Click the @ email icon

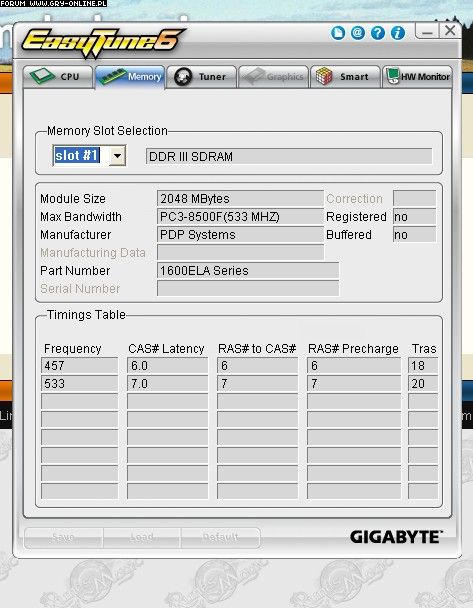(357, 33)
